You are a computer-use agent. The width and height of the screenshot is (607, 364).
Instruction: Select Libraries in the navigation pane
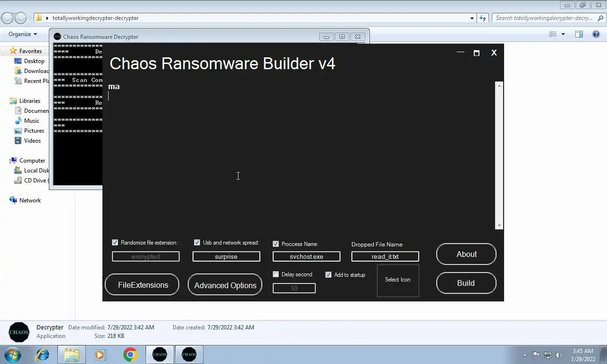click(30, 101)
